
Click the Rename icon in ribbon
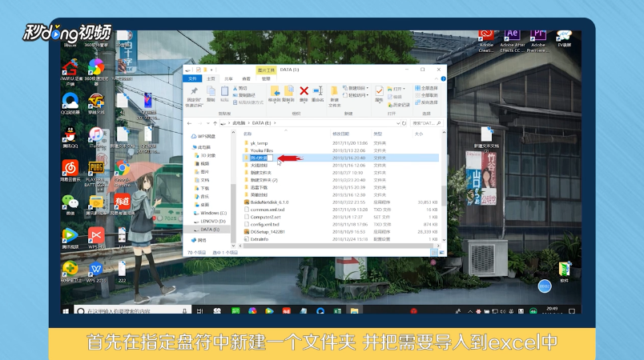318,91
